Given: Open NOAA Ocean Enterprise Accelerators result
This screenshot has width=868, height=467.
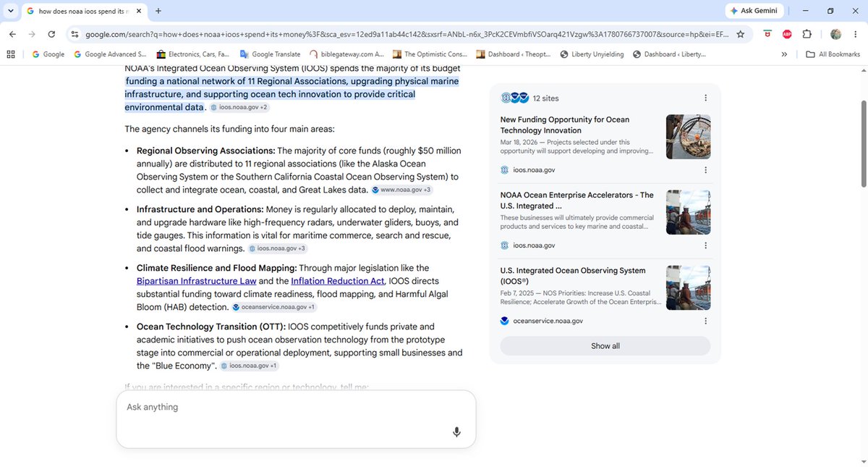Looking at the screenshot, I should [x=577, y=201].
